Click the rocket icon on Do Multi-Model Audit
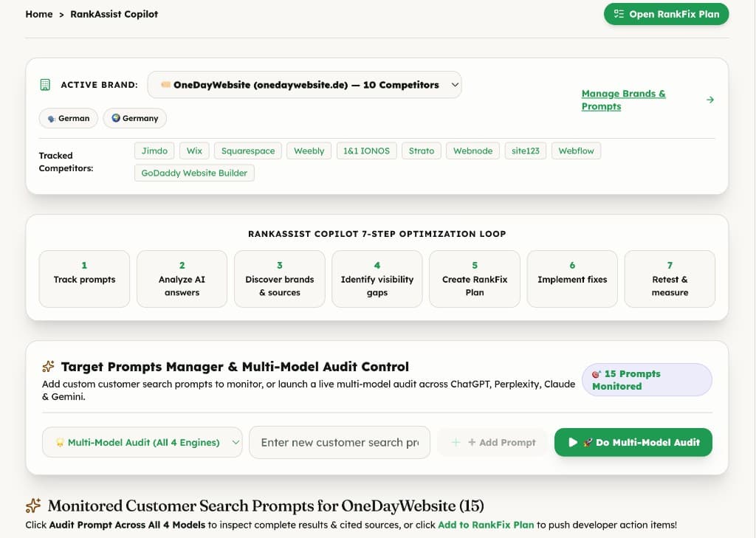Viewport: 756px width, 538px height. pyautogui.click(x=588, y=442)
